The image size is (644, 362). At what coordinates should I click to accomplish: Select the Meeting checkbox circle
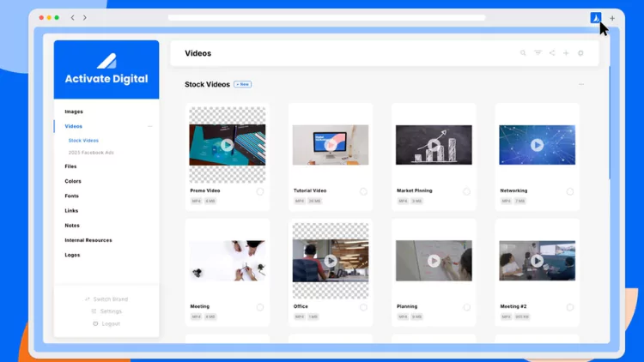point(260,307)
